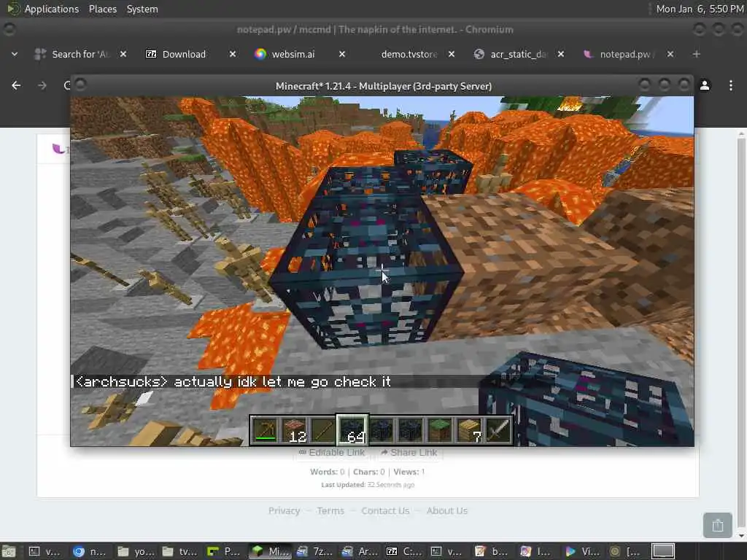Viewport: 747px width, 560px height.
Task: Open the Terms link
Action: (330, 510)
